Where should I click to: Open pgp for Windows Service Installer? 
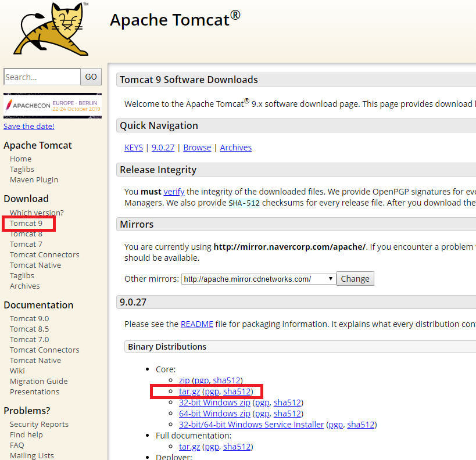click(336, 425)
